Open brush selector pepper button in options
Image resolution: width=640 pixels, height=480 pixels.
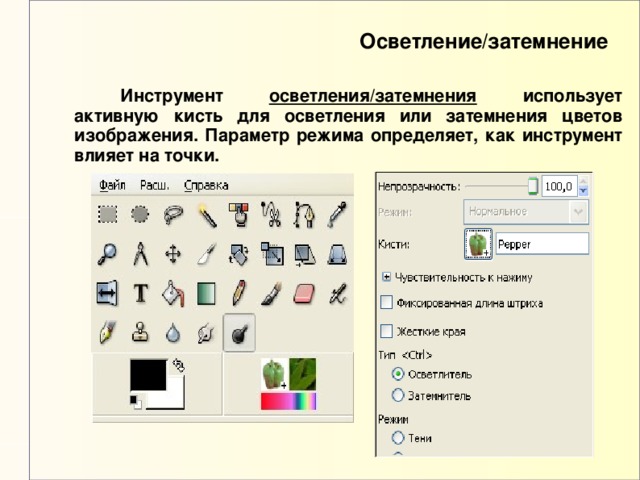pos(478,244)
